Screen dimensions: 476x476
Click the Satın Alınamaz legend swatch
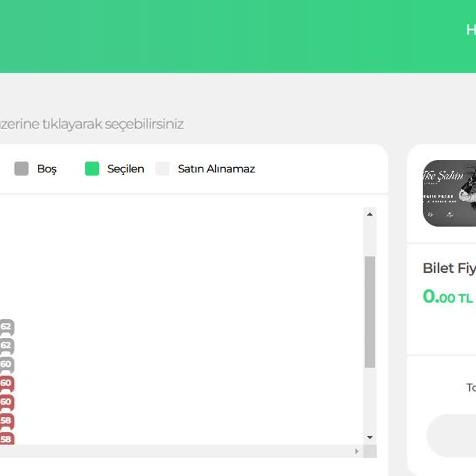click(162, 169)
